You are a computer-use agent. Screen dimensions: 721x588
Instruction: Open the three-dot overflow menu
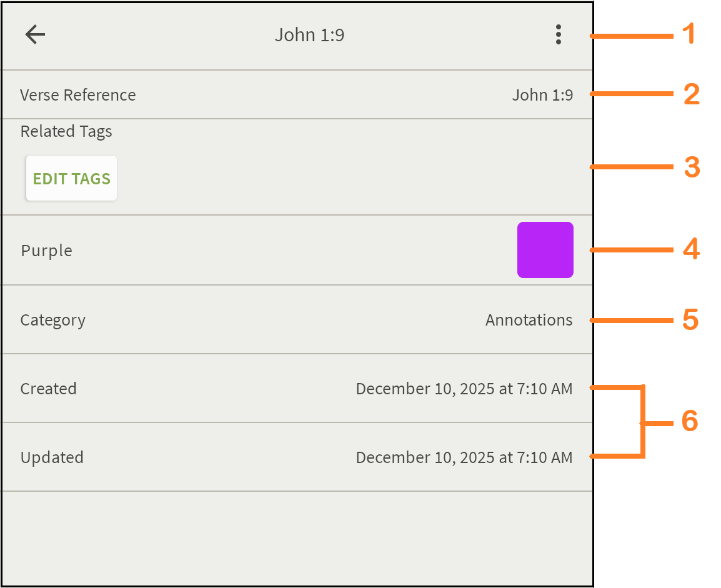click(x=558, y=35)
